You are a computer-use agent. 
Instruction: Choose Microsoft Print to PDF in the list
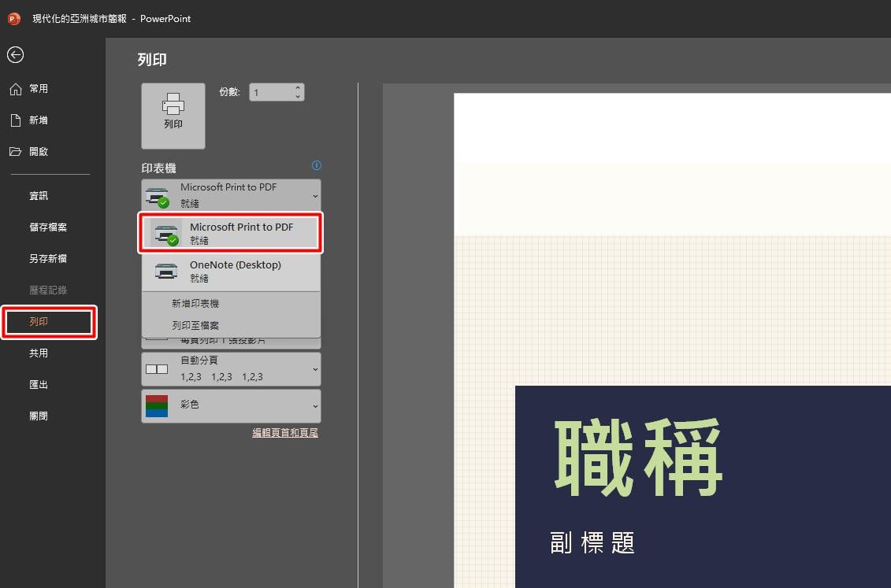231,233
